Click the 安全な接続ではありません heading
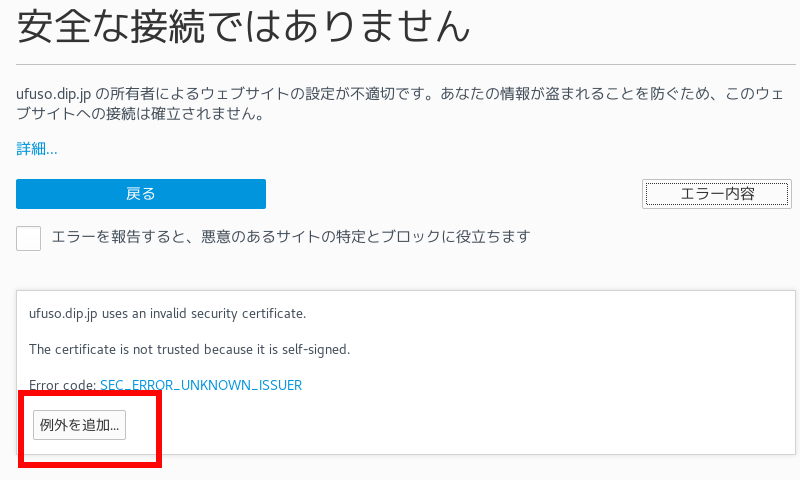The width and height of the screenshot is (800, 480). pos(243,28)
